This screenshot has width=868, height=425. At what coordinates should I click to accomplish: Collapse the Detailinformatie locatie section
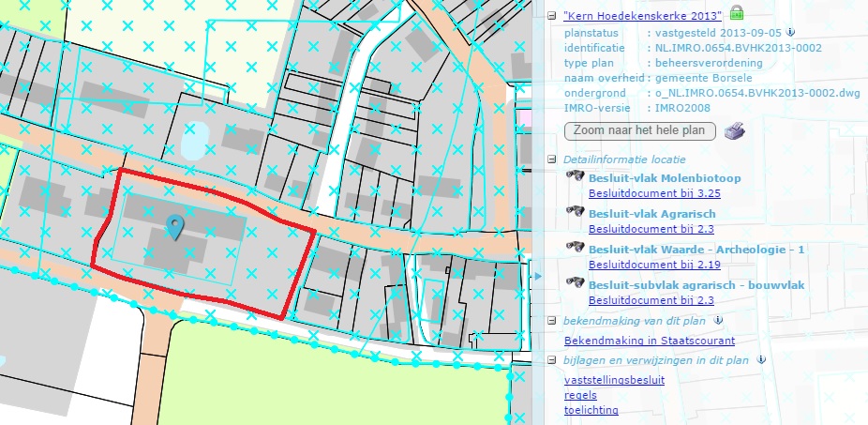point(553,160)
